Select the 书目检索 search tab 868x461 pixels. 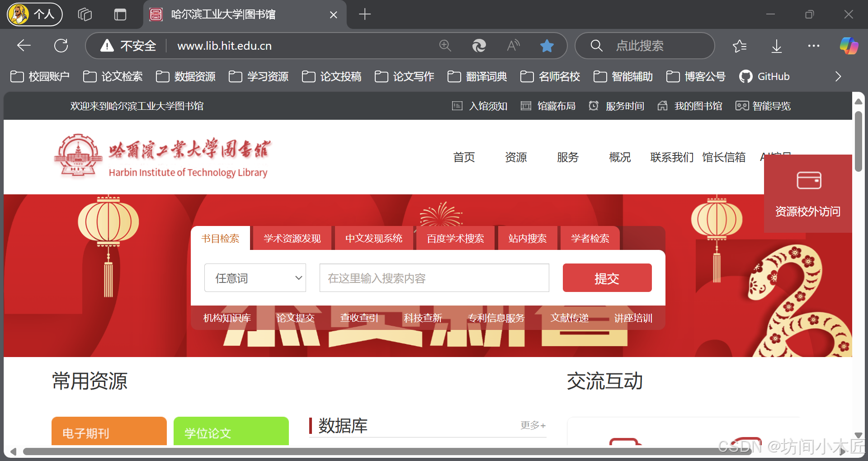220,238
